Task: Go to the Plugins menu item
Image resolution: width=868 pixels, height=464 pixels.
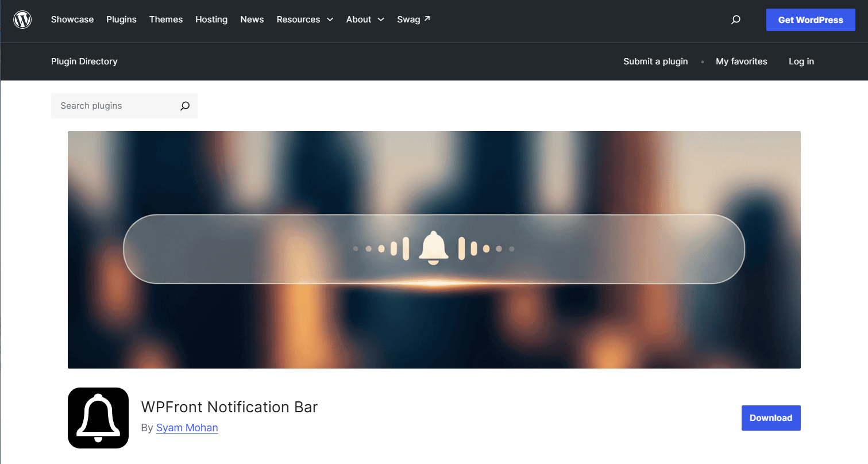Action: tap(121, 20)
